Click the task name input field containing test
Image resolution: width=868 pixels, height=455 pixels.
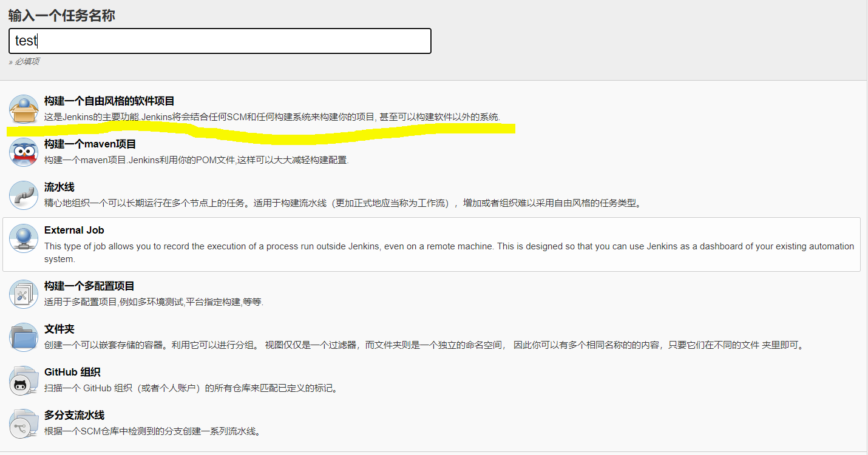(220, 41)
